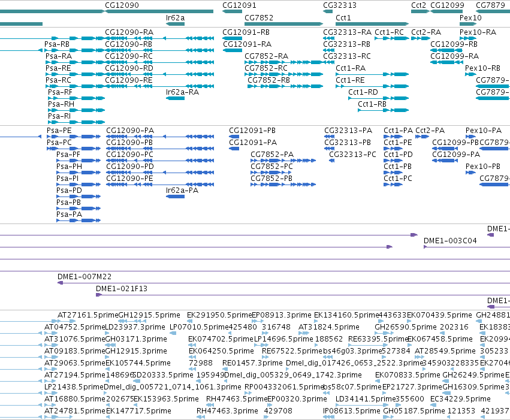510x420 pixels.
Task: Open EST AT31824.5prime
Action: point(329,327)
